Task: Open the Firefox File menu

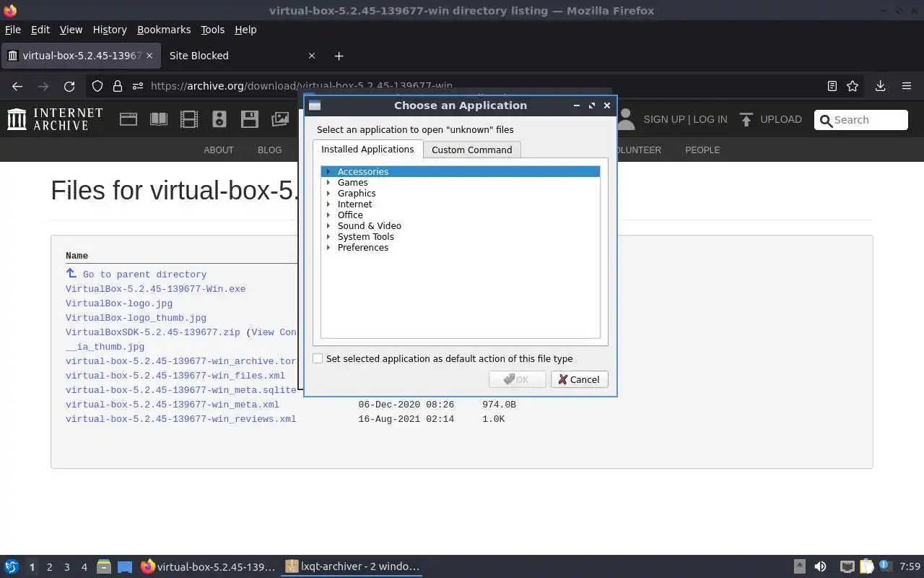Action: click(x=13, y=30)
